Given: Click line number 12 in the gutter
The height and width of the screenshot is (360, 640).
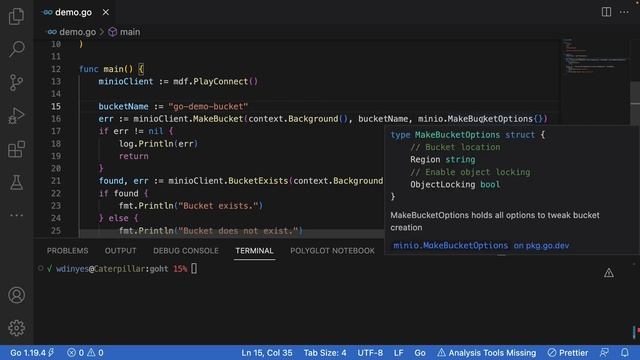Looking at the screenshot, I should pyautogui.click(x=56, y=69).
